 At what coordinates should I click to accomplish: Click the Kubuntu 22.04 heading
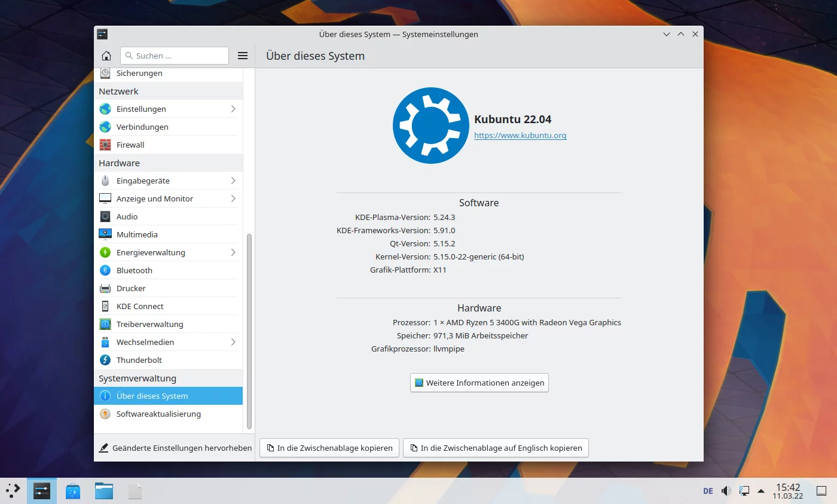pos(513,119)
